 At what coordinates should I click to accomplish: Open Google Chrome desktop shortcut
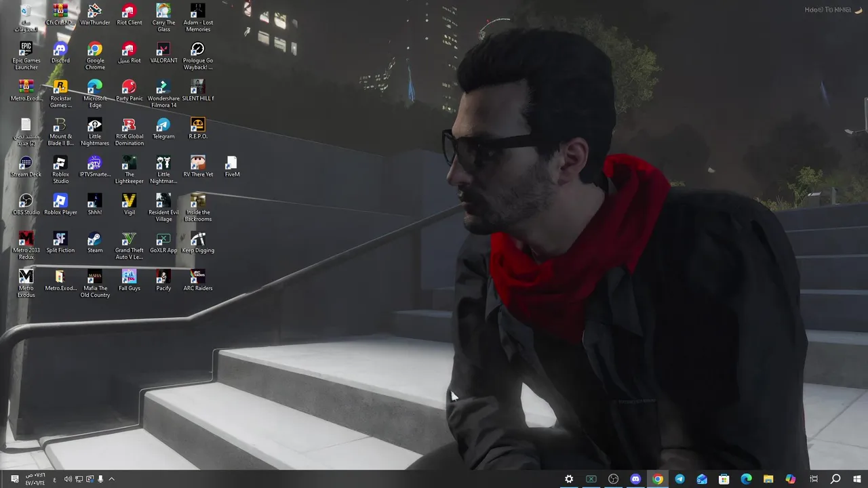(95, 56)
